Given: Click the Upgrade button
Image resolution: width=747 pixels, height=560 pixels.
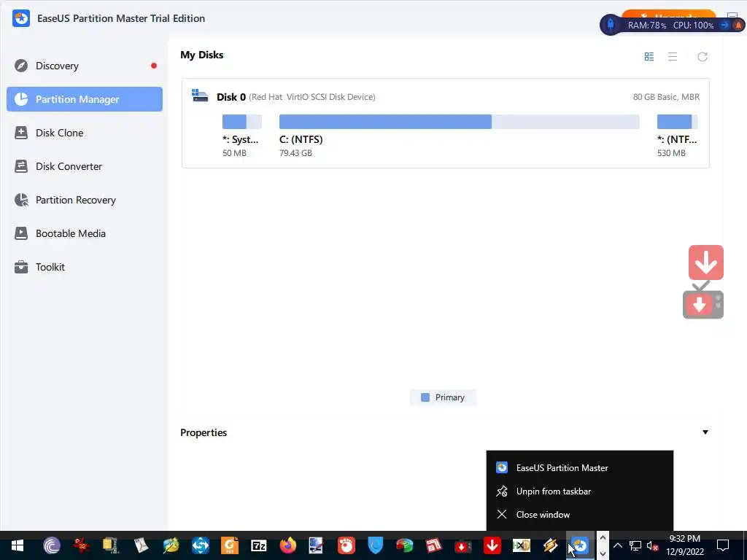Looking at the screenshot, I should tap(668, 15).
